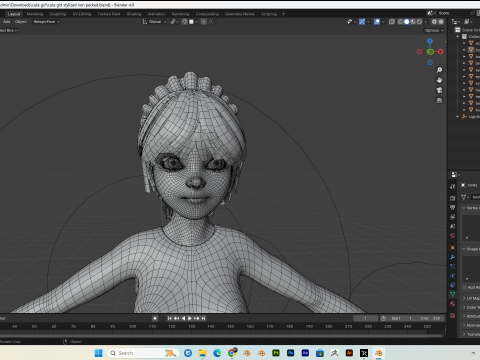Select solid viewport shading

click(x=407, y=22)
